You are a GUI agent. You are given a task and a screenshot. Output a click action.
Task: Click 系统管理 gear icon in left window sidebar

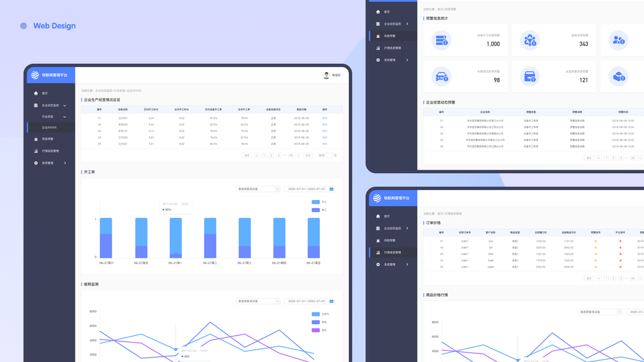(x=36, y=163)
